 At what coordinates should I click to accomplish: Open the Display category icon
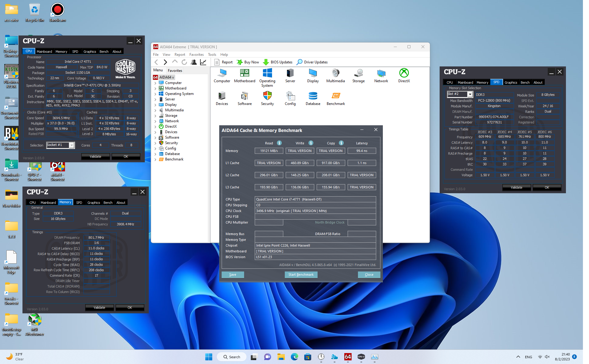[x=313, y=76]
